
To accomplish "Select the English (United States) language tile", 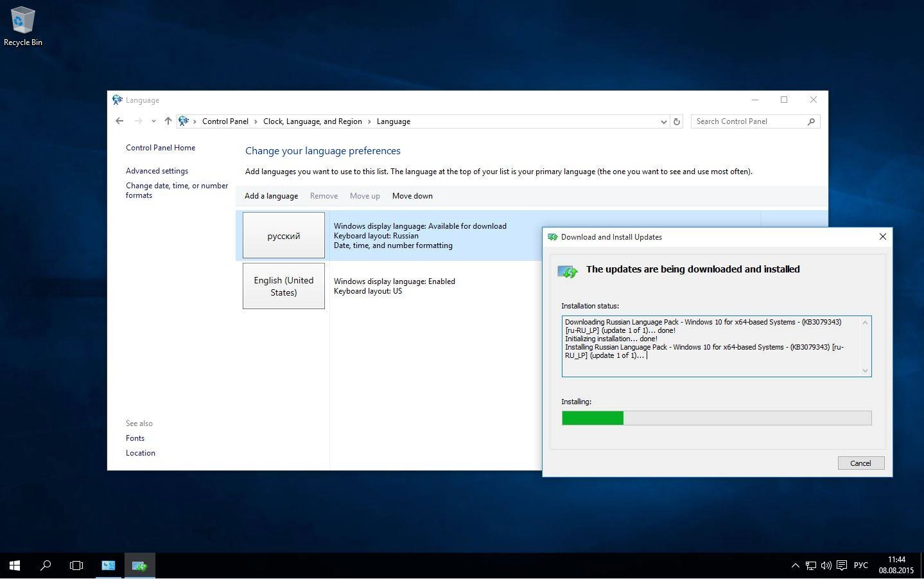I will click(x=284, y=286).
